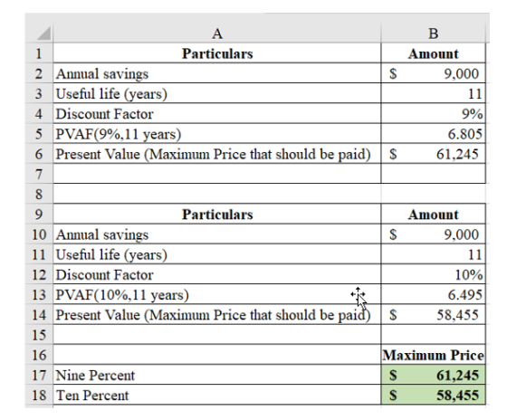This screenshot has height=420, width=507.
Task: Select 'Annual savings' cell in row 10
Action: pos(217,234)
